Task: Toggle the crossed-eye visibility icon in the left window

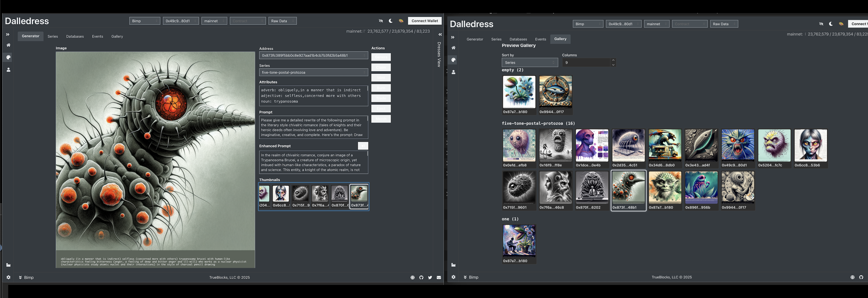Action: tap(381, 21)
